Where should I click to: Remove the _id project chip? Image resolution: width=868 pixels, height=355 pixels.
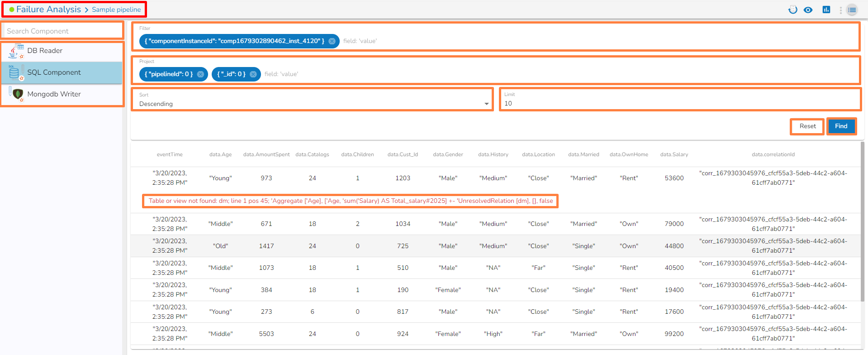(x=253, y=74)
